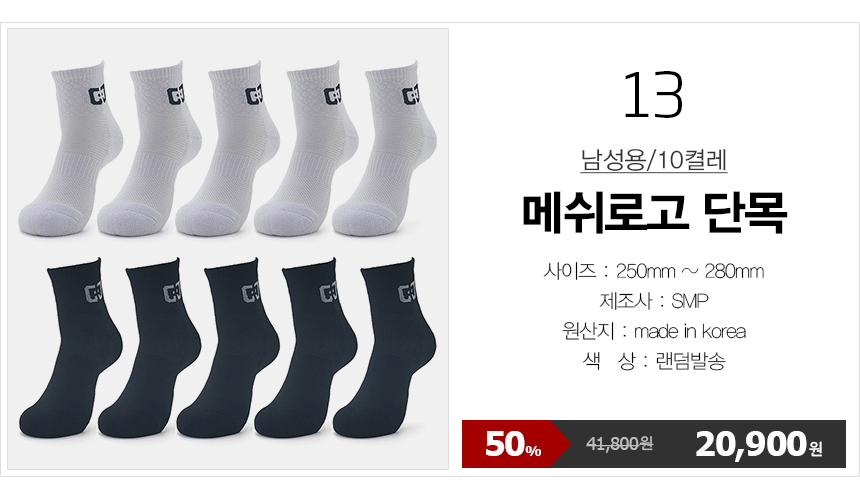Select the 20,900원 sale price
The image size is (860, 500).
759,444
